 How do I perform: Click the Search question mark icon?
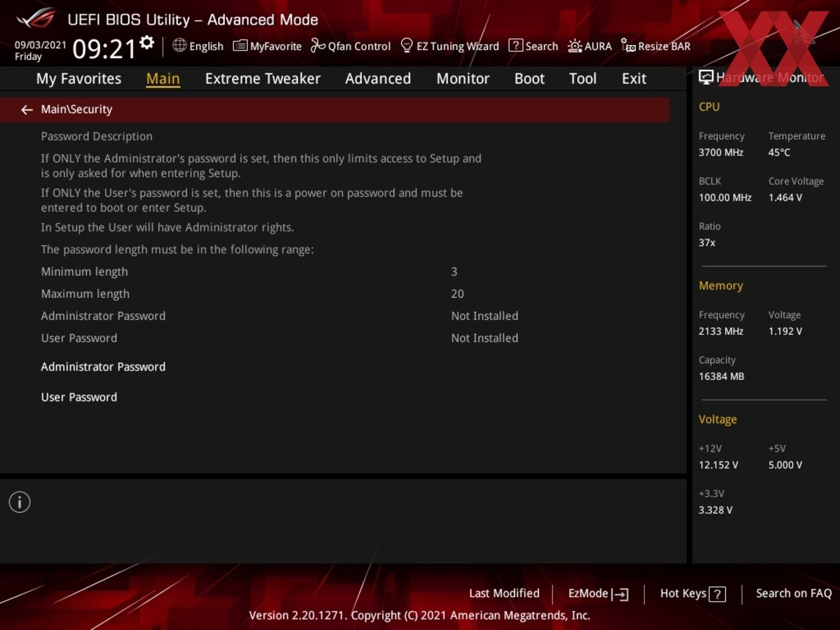click(x=516, y=45)
